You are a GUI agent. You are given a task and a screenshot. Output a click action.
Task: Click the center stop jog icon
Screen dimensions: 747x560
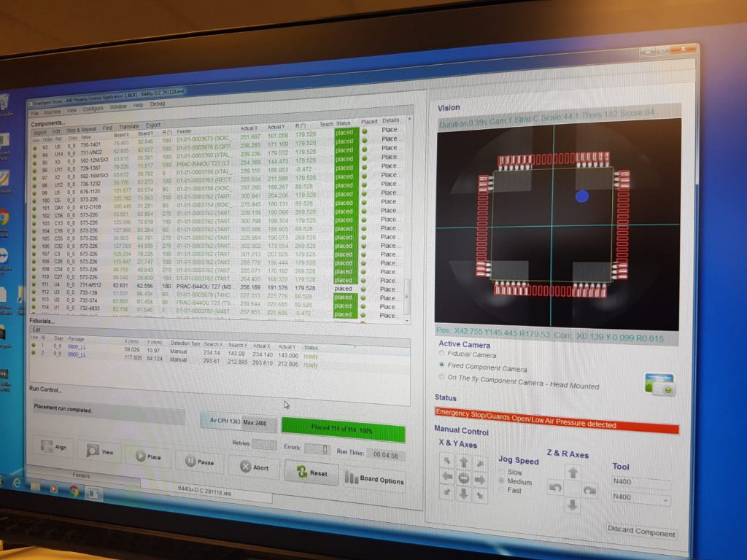(463, 478)
